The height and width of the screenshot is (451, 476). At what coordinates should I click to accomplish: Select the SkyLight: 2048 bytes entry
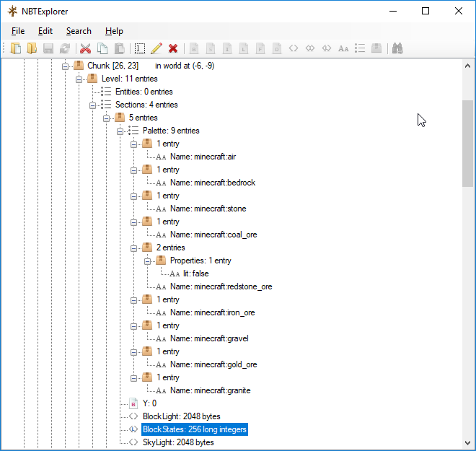pyautogui.click(x=177, y=442)
